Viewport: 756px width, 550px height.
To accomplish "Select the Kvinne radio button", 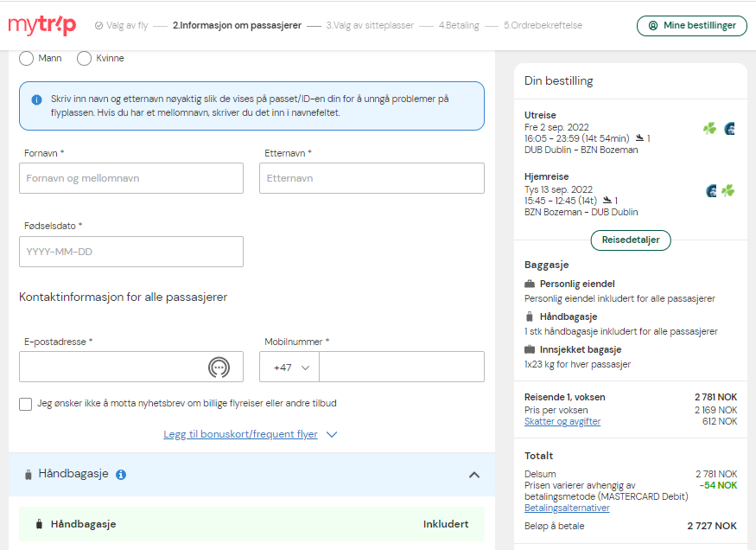I will coord(84,59).
